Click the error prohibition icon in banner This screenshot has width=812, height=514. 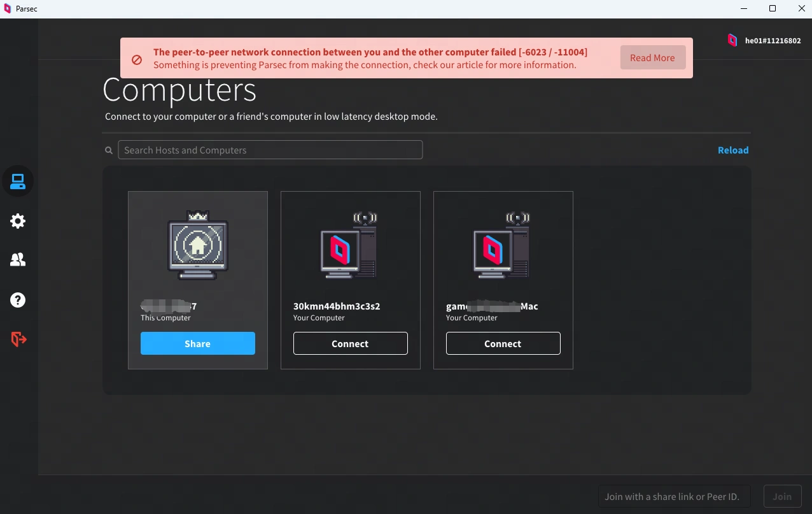pos(137,59)
